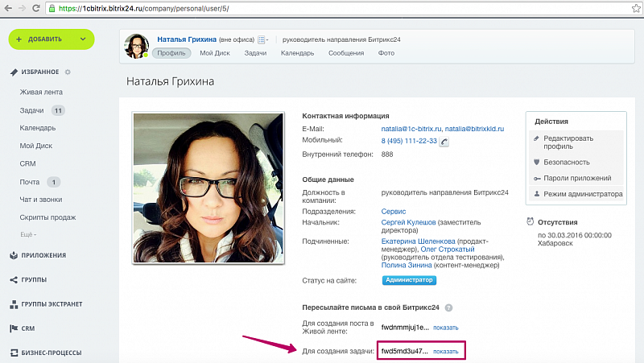644x363 pixels.
Task: Click the help question mark icon
Action: point(449,307)
